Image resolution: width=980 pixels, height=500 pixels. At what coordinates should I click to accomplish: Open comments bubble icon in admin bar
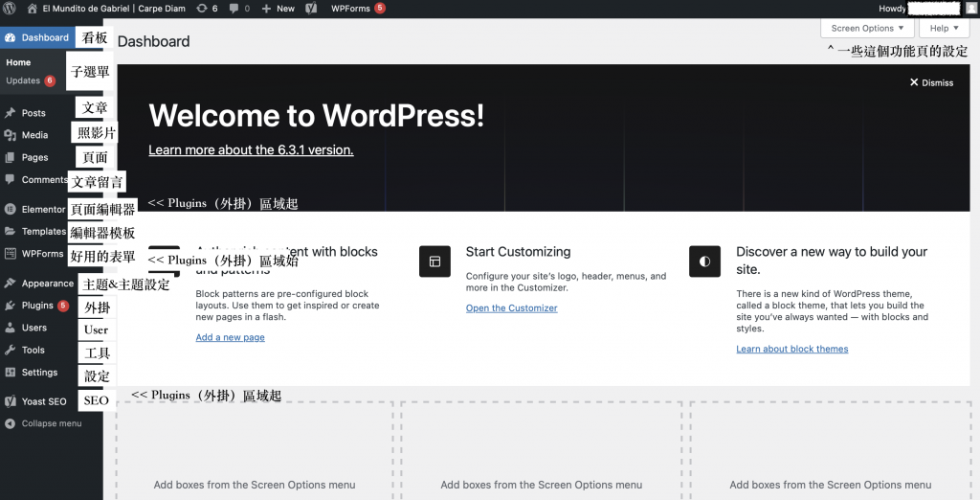(x=234, y=9)
